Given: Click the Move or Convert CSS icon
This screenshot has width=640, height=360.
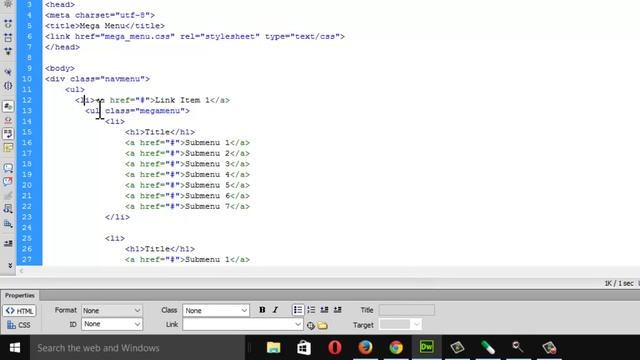Looking at the screenshot, I should tap(8, 223).
